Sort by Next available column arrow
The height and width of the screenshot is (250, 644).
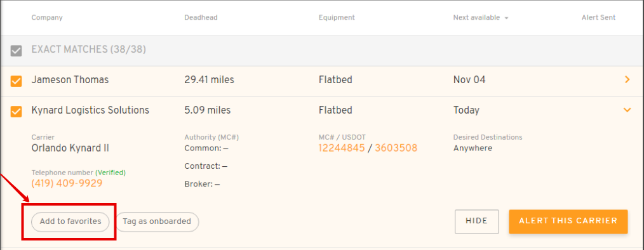506,18
